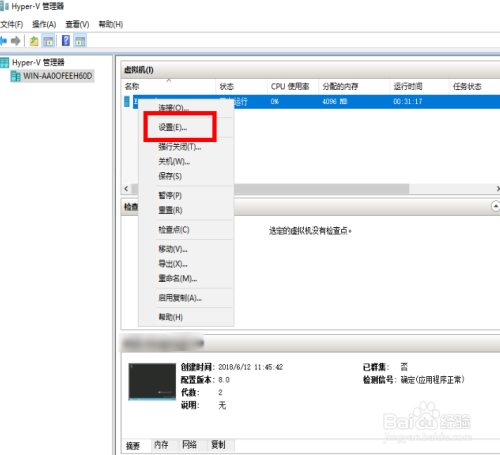The image size is (500, 455).
Task: Click horizontal scrollbar left arrow
Action: (x=126, y=189)
